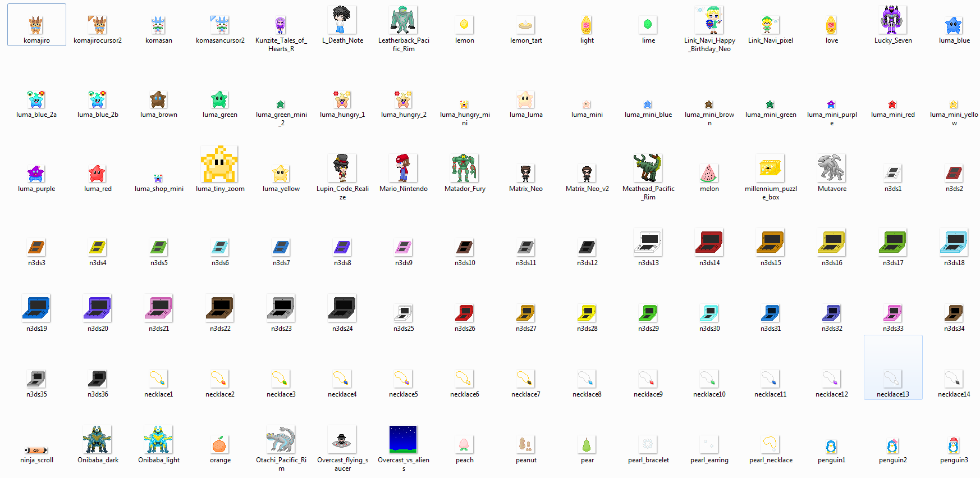Select the "pearl_earring" file name
The width and height of the screenshot is (980, 478).
(x=709, y=460)
